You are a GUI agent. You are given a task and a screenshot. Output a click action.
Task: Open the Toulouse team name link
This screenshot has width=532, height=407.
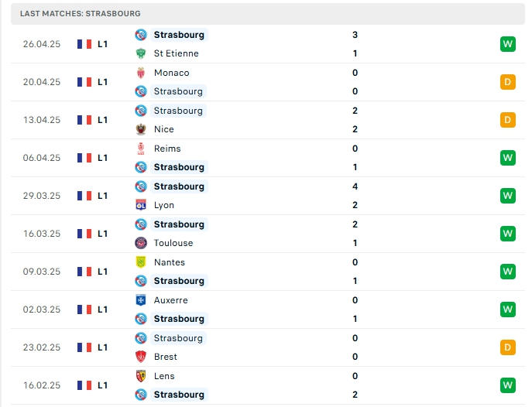173,243
